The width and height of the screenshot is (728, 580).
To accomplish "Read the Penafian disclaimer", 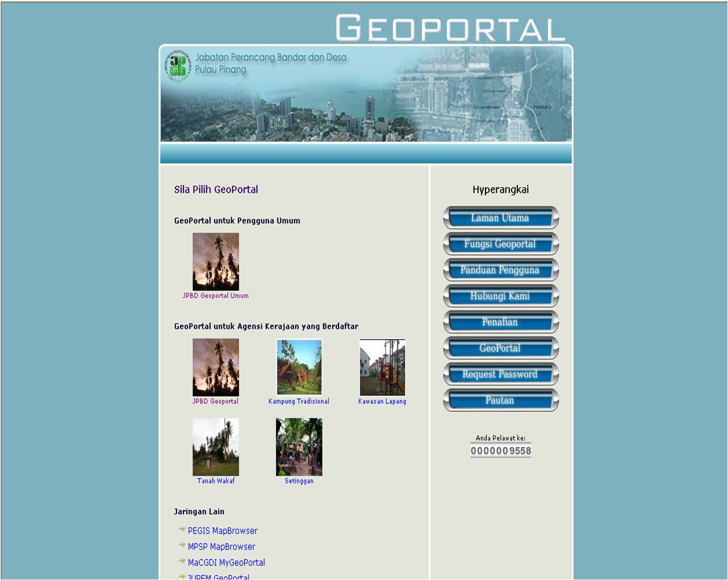I will click(500, 322).
